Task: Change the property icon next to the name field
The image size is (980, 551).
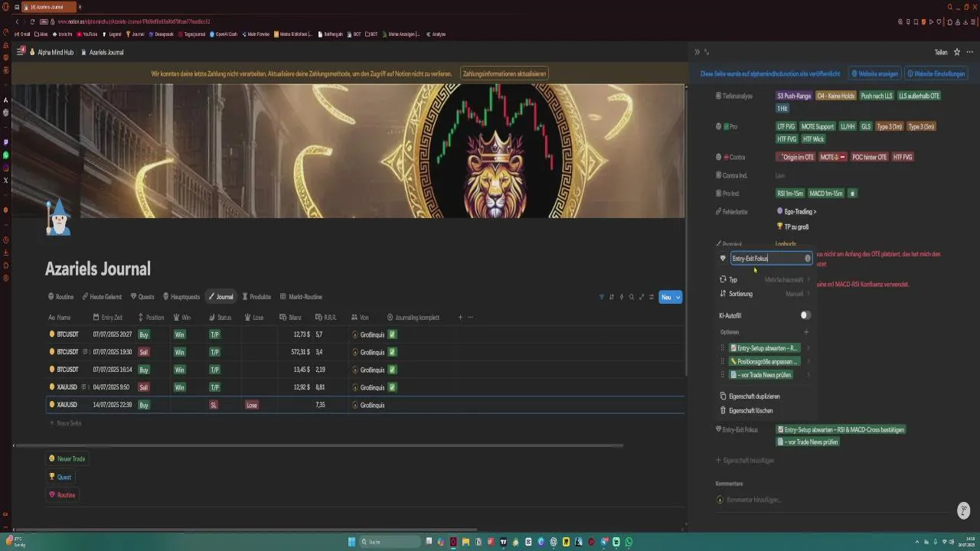Action: pos(723,259)
